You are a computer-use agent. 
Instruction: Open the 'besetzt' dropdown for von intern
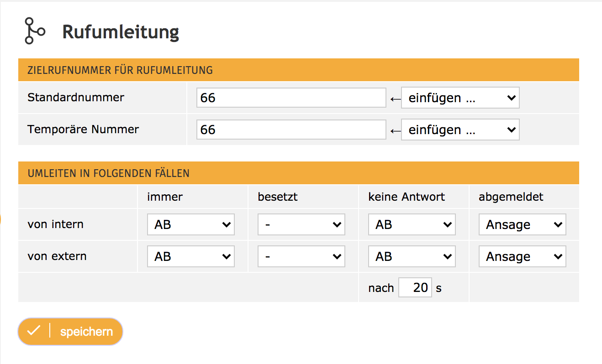[x=301, y=224]
